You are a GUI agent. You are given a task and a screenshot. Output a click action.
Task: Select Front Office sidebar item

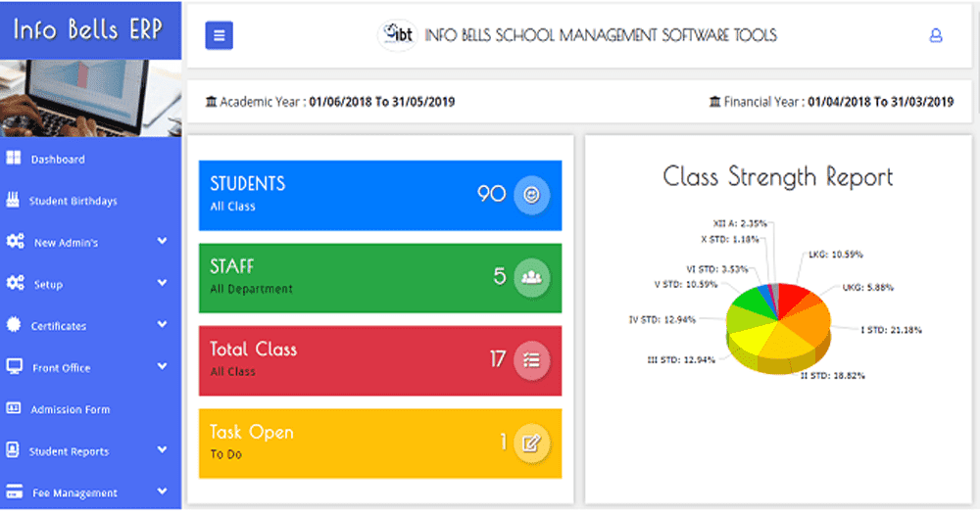tap(90, 367)
